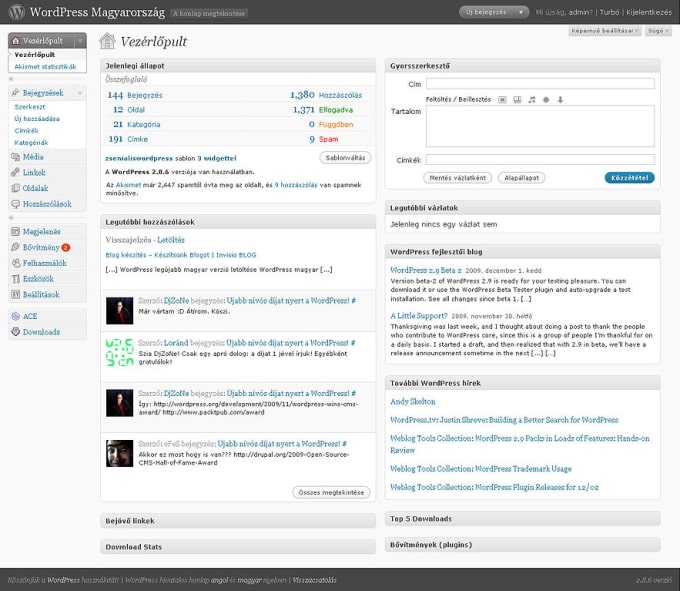
Task: Click Mentés vázlatként button
Action: click(x=458, y=178)
